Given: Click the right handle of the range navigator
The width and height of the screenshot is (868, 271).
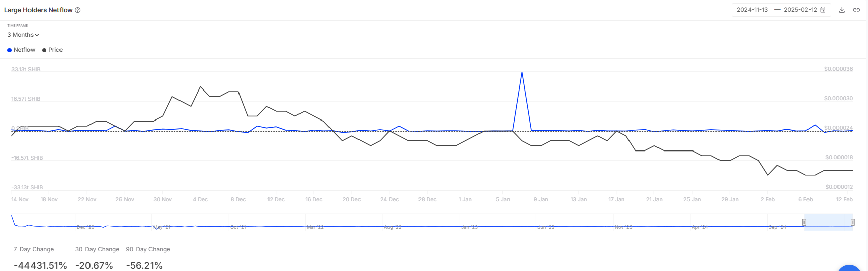Looking at the screenshot, I should pyautogui.click(x=853, y=222).
